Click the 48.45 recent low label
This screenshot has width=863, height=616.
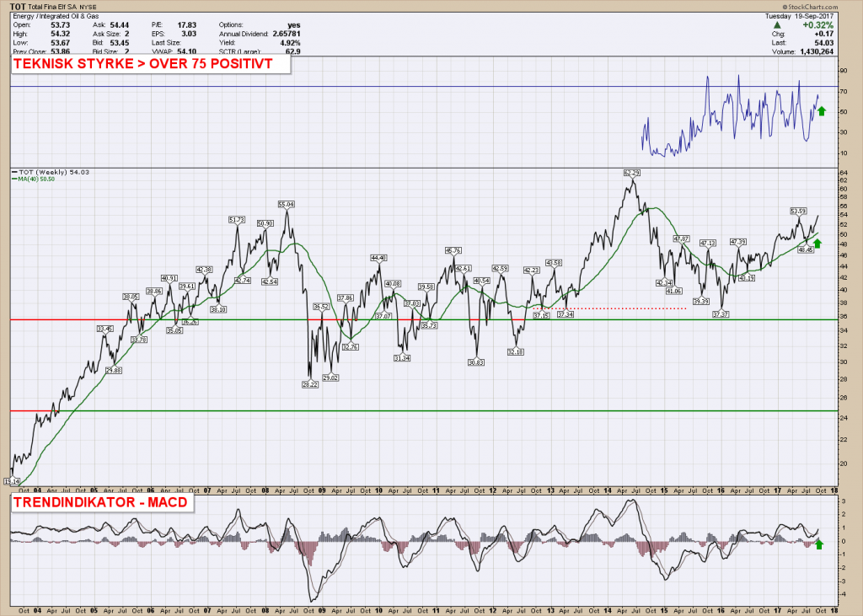(805, 250)
